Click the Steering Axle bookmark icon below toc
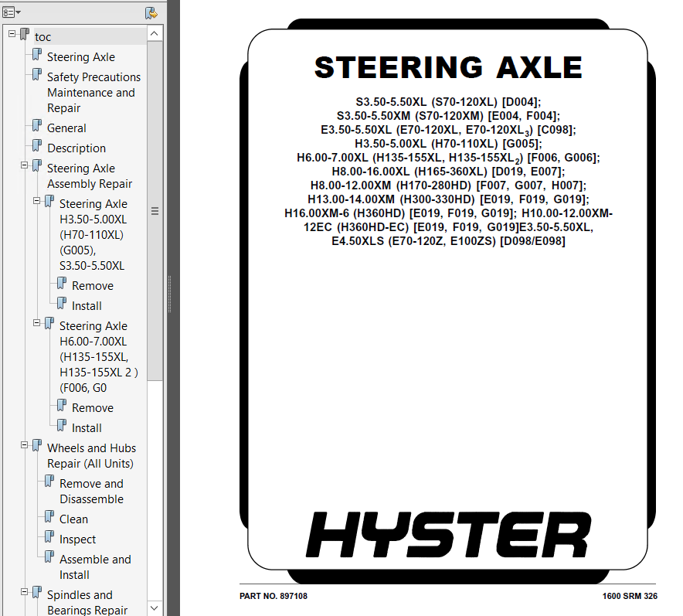This screenshot has height=616, width=683. (37, 55)
